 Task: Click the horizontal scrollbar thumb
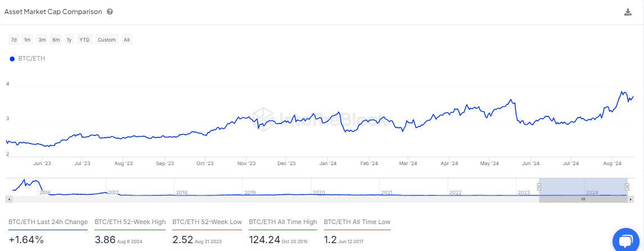pos(583,199)
